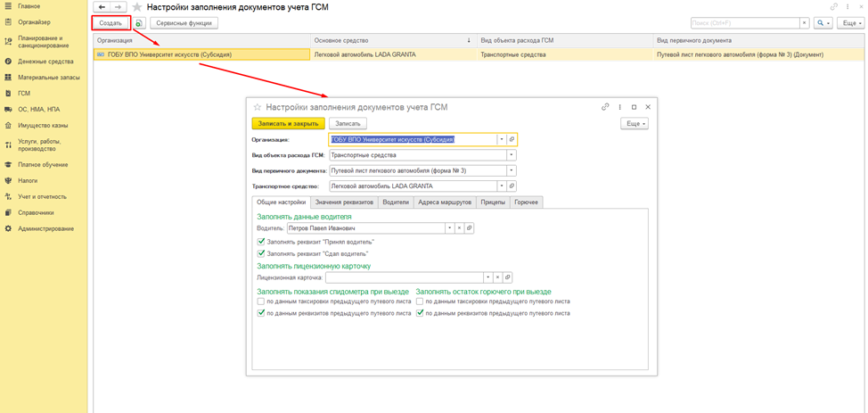This screenshot has height=413, width=868.
Task: Create by copying icon next to Создать
Action: 139,23
